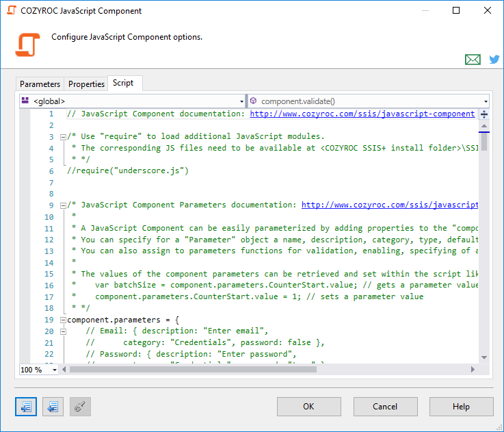Viewport: 504px width, 432px height.
Task: Click line 21 category: "Credentials" text
Action: [x=205, y=342]
